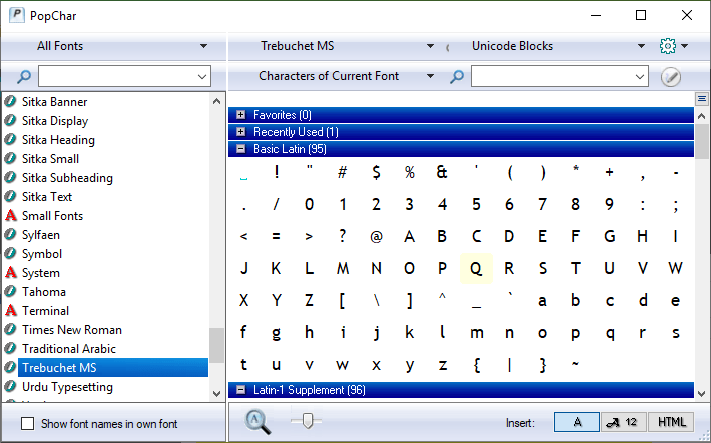The width and height of the screenshot is (711, 443).
Task: Click the character search magnifier icon
Action: (x=457, y=76)
